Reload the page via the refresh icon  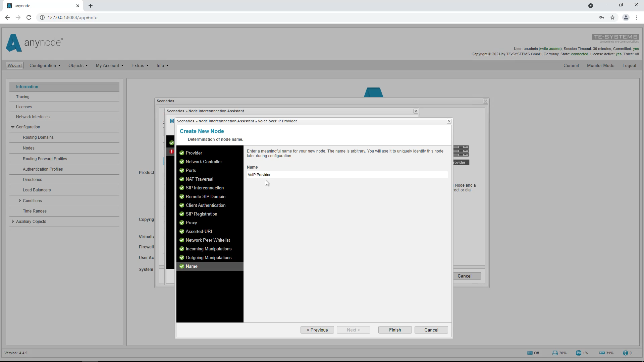click(x=29, y=17)
